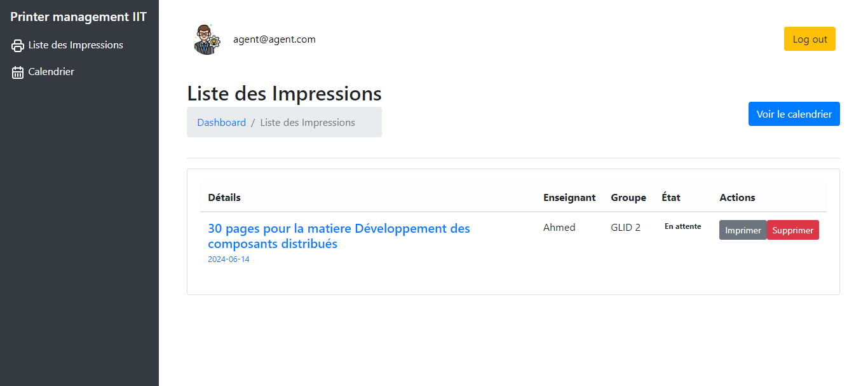This screenshot has height=386, width=868.
Task: Select the Ahmed teacher cell
Action: pos(559,228)
